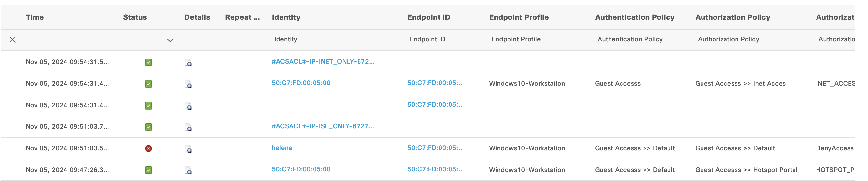Click the Endpoint ID link in the helena row
Screen dimensions: 868x181
pos(435,148)
